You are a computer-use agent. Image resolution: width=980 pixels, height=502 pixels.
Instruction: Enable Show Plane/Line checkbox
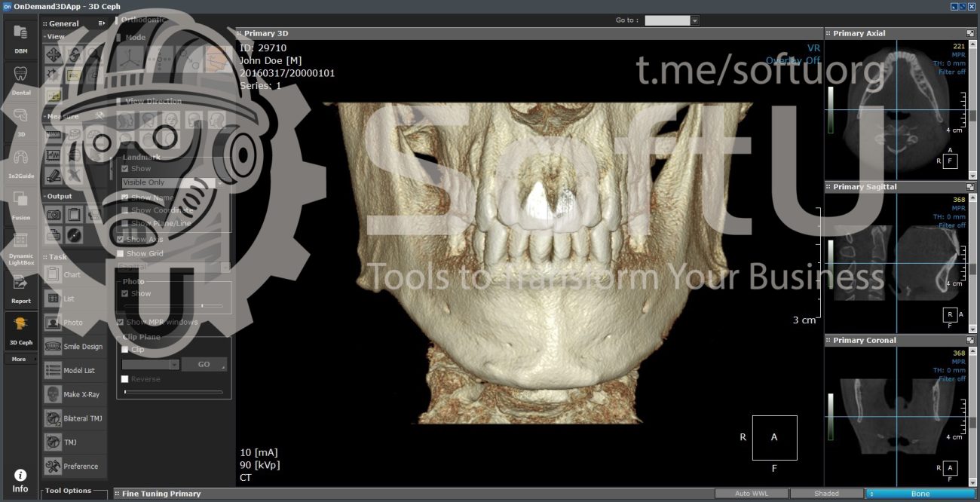coord(125,223)
